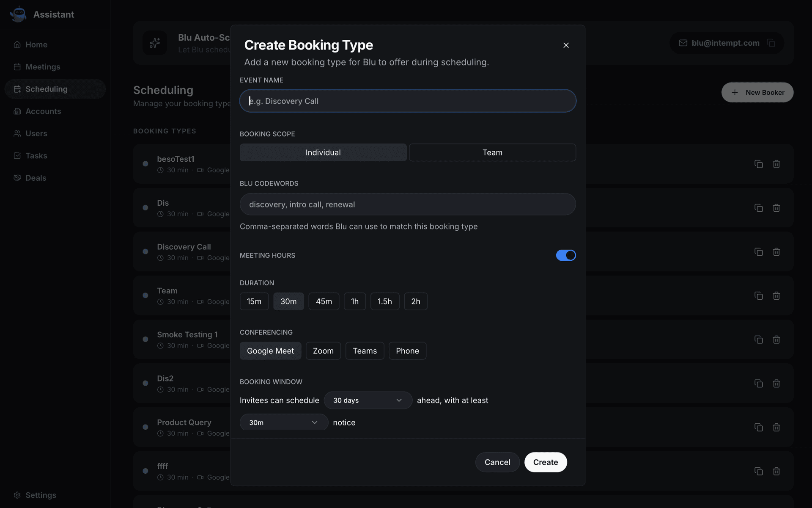Choose 30m duration
Screen dimensions: 812x508
pos(288,301)
